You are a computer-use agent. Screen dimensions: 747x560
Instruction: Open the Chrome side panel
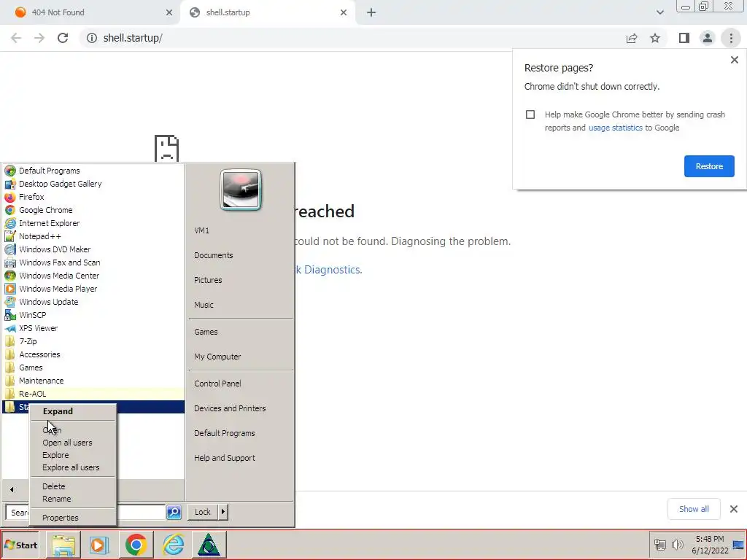pyautogui.click(x=684, y=38)
